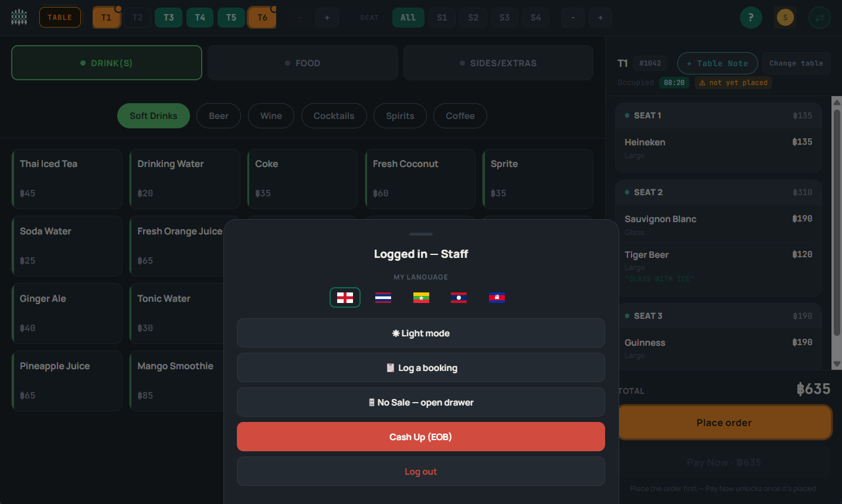
Task: Click the order panel scrollbar down arrow
Action: click(837, 364)
